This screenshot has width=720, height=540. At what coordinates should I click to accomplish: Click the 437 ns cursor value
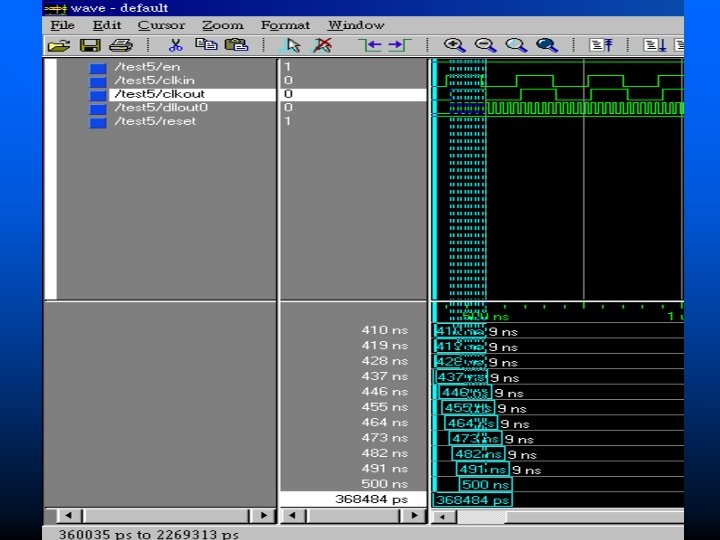(x=384, y=376)
